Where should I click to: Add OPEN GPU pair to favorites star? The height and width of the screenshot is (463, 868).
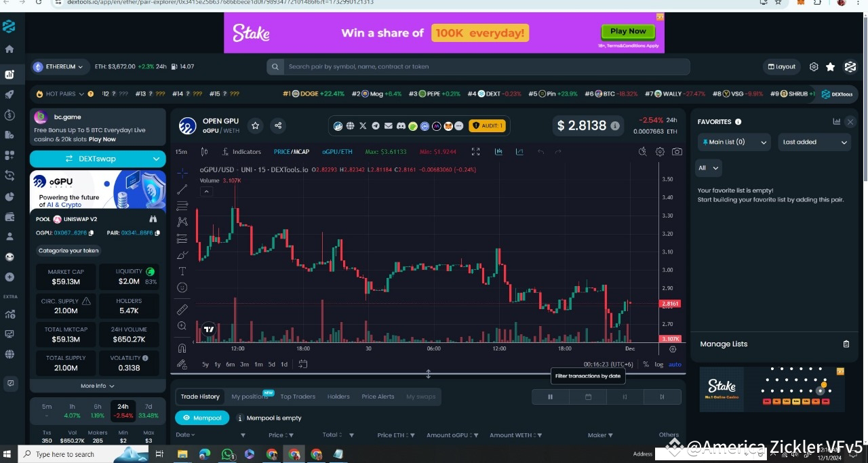[x=256, y=125]
